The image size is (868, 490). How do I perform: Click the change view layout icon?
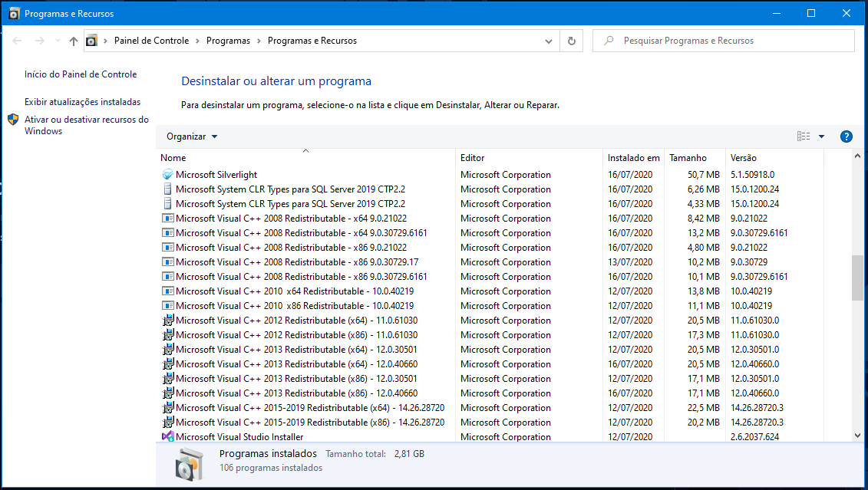pos(804,136)
